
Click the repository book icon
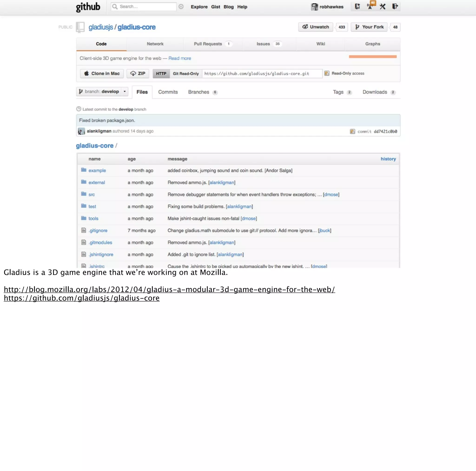click(80, 27)
